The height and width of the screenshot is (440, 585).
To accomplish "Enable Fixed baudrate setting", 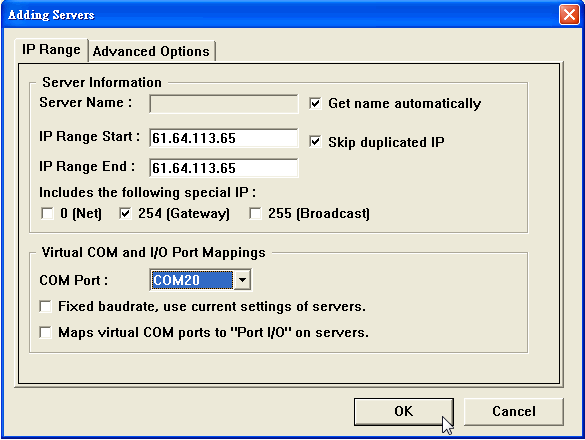I will [x=46, y=306].
